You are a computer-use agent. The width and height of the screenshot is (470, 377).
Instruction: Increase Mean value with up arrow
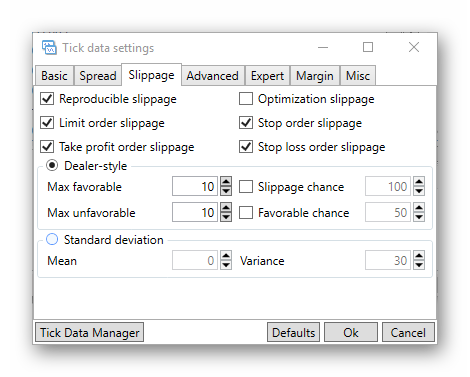(x=226, y=256)
